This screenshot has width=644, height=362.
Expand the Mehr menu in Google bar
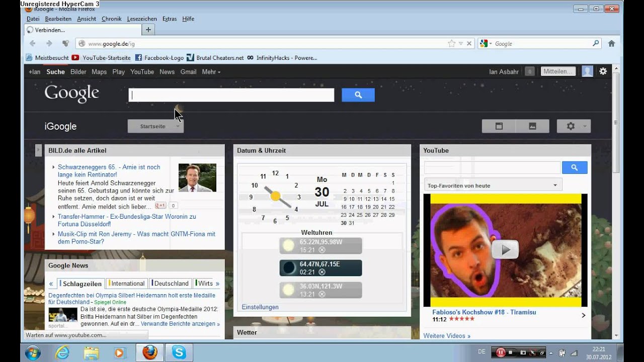click(211, 72)
